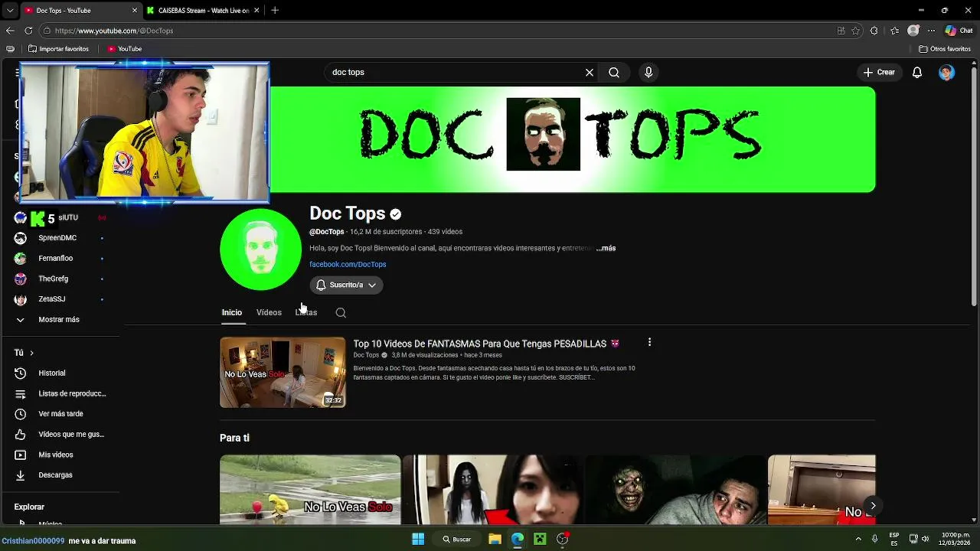
Task: Open Otros favoritos folder
Action: (945, 49)
